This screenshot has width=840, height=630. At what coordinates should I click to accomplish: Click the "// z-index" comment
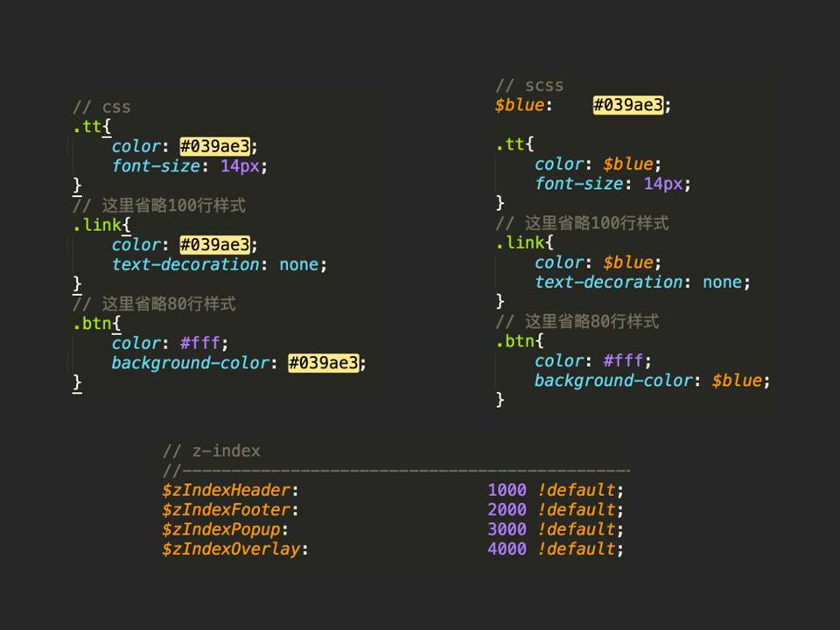click(x=212, y=451)
